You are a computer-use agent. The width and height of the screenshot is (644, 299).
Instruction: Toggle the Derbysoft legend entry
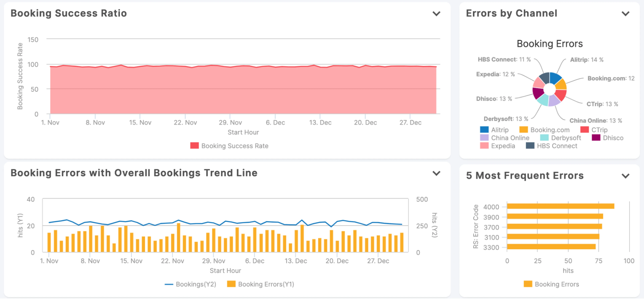560,138
